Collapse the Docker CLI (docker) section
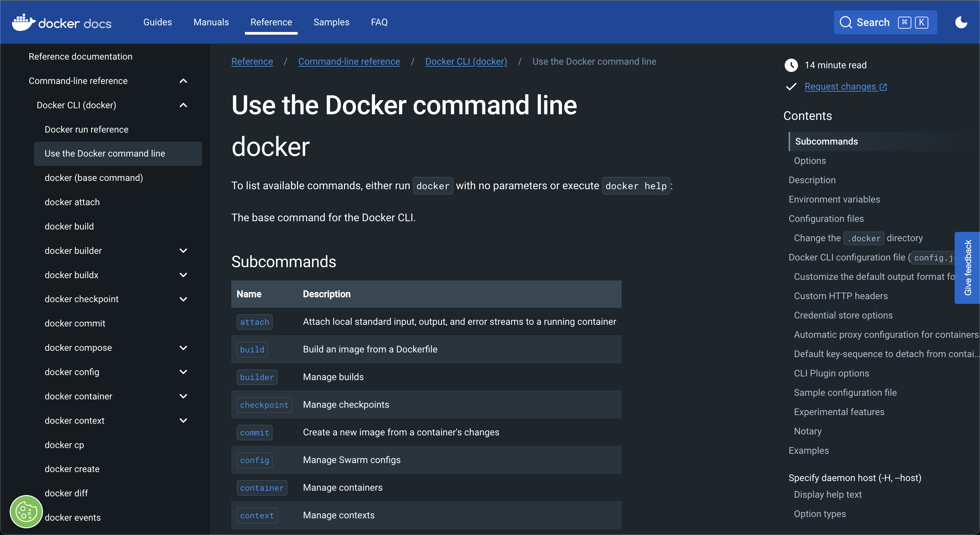The image size is (980, 535). click(183, 105)
